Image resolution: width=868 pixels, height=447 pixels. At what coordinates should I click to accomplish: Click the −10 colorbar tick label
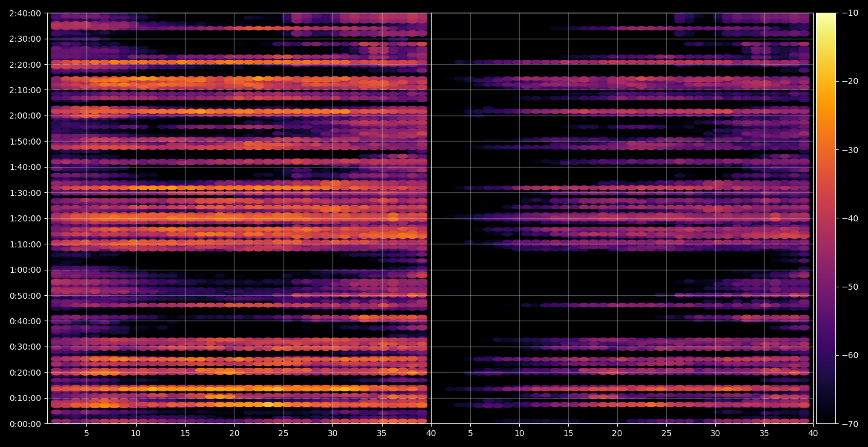[x=850, y=13]
